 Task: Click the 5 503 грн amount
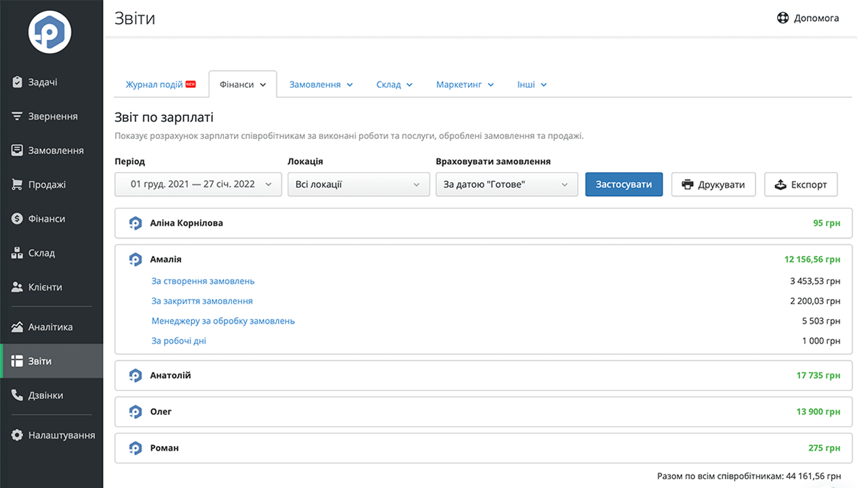click(x=821, y=321)
